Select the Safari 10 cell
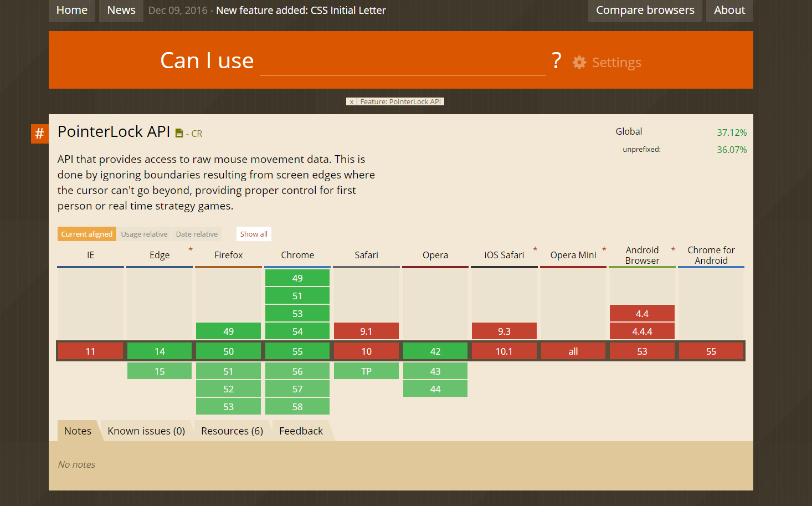The height and width of the screenshot is (506, 812). pos(366,351)
